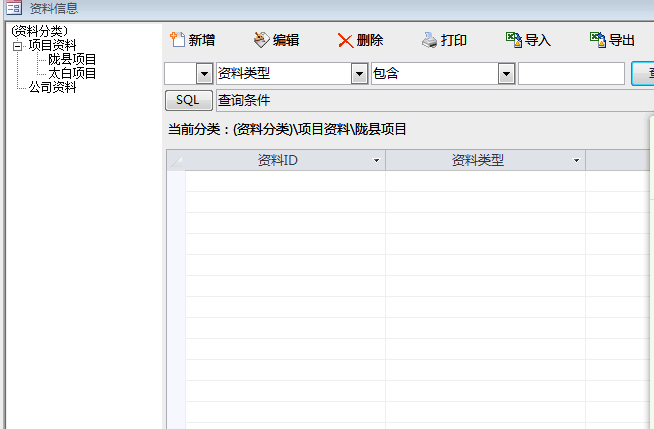This screenshot has height=429, width=654.
Task: Click the search value text field
Action: [571, 74]
